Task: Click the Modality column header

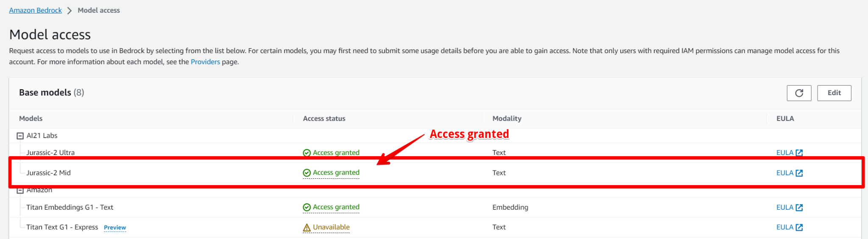Action: click(506, 118)
